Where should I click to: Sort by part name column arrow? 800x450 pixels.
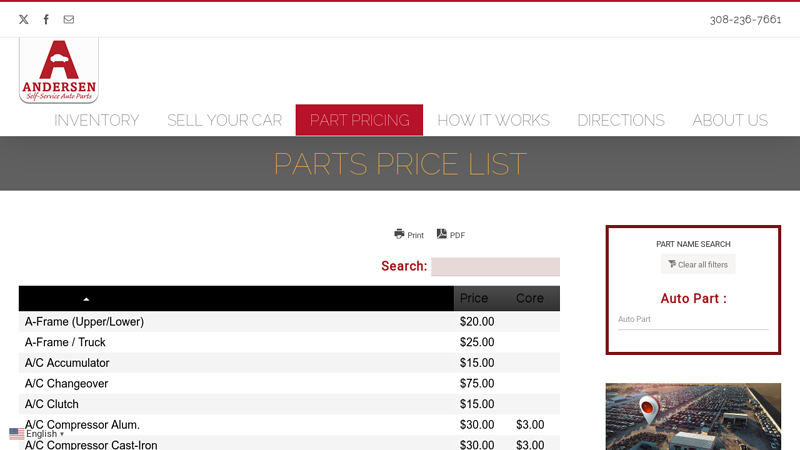point(86,299)
